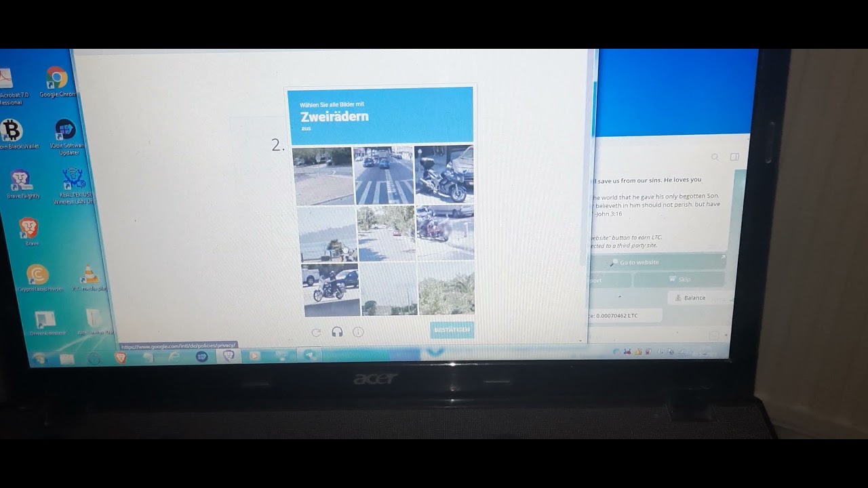The height and width of the screenshot is (488, 868).
Task: Select the captcha tile with the zebra crosswalk
Action: [x=384, y=175]
